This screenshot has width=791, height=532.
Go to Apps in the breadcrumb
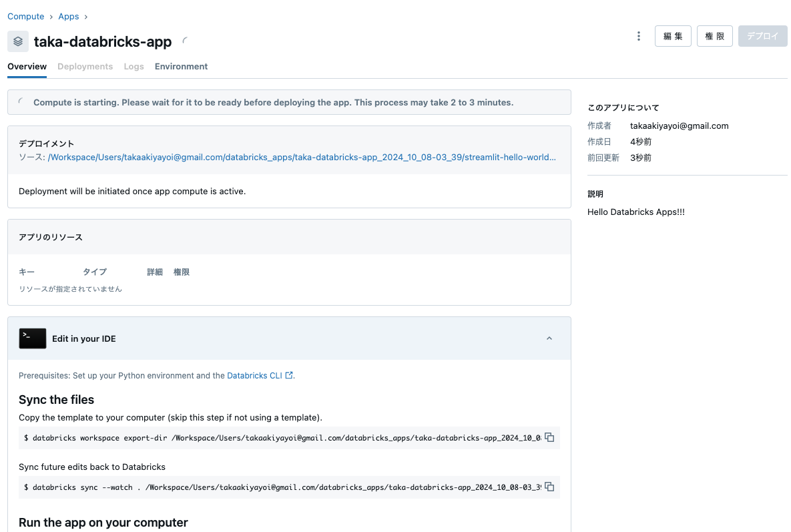click(x=69, y=17)
